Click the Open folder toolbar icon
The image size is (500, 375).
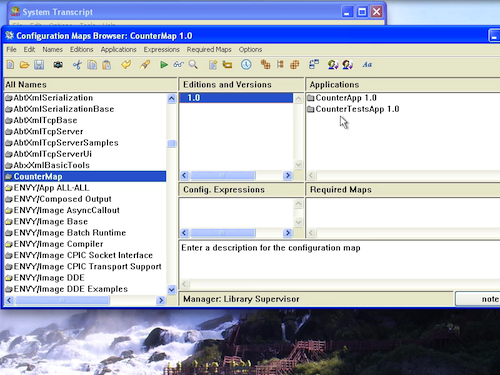24,64
